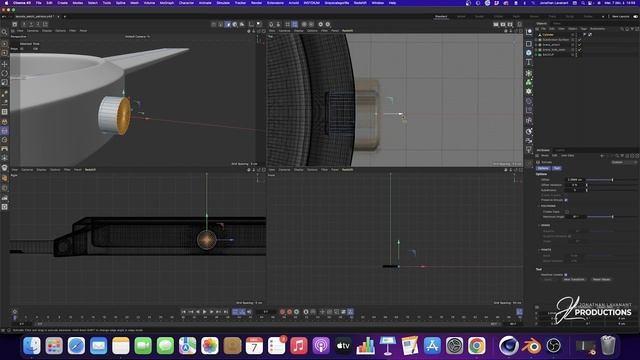Open the Mesh menu
Viewport: 640px width, 360px height.
(134, 3)
